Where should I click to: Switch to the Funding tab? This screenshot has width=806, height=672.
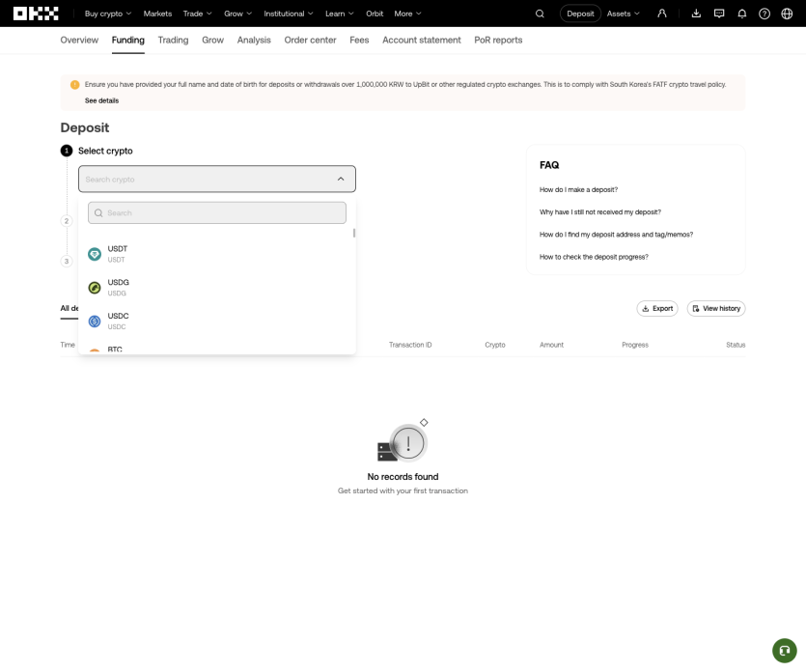128,41
